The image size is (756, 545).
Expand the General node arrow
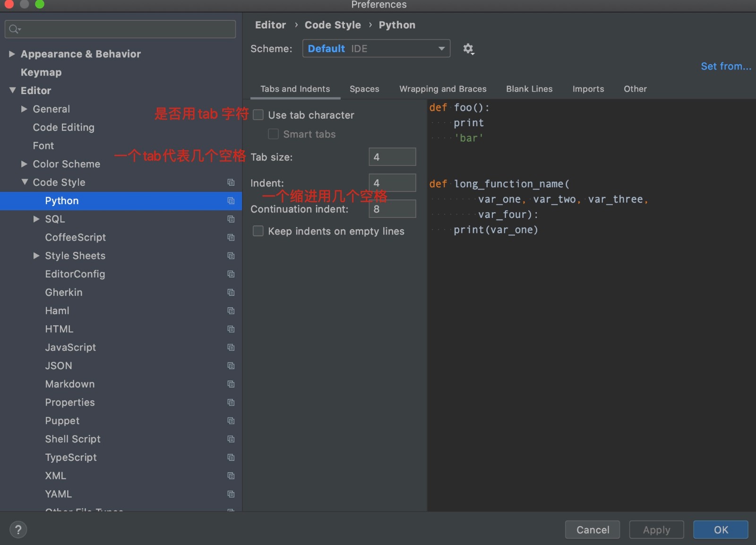[x=24, y=109]
